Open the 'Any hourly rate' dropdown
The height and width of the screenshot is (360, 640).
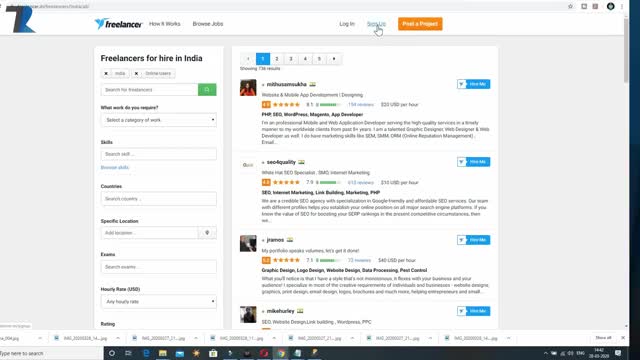point(159,302)
